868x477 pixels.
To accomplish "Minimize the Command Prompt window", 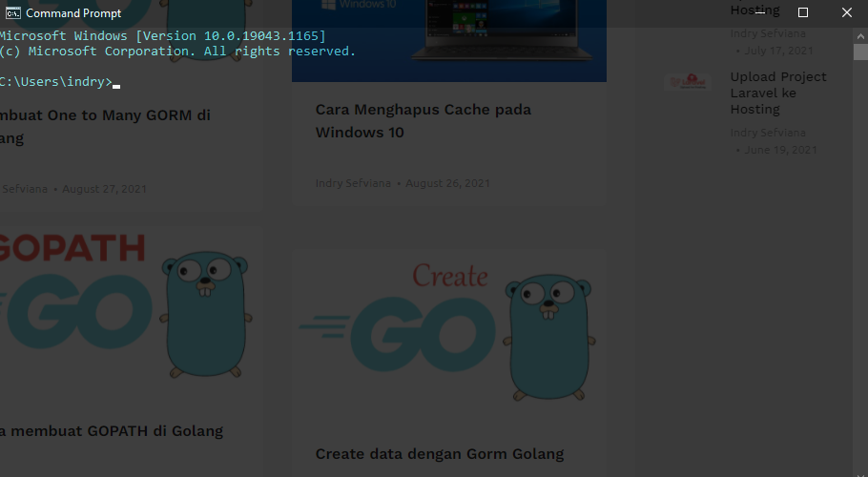I will [x=759, y=13].
